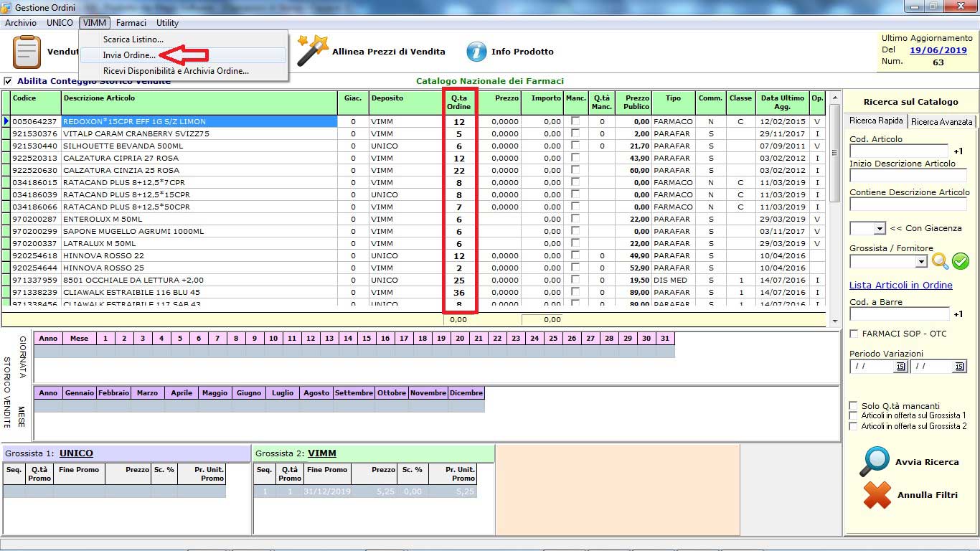980x551 pixels.
Task: Open second Periodo Variazioni calendar picker
Action: point(960,367)
